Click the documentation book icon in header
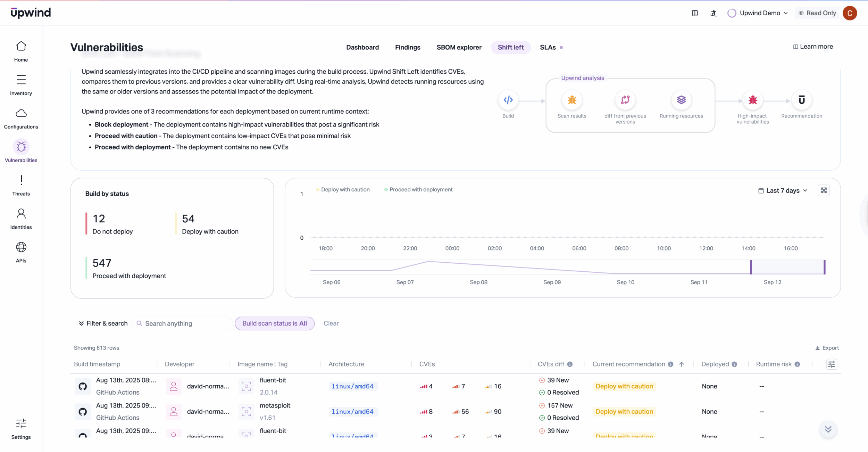Viewport: 868px width, 452px height. 695,13
